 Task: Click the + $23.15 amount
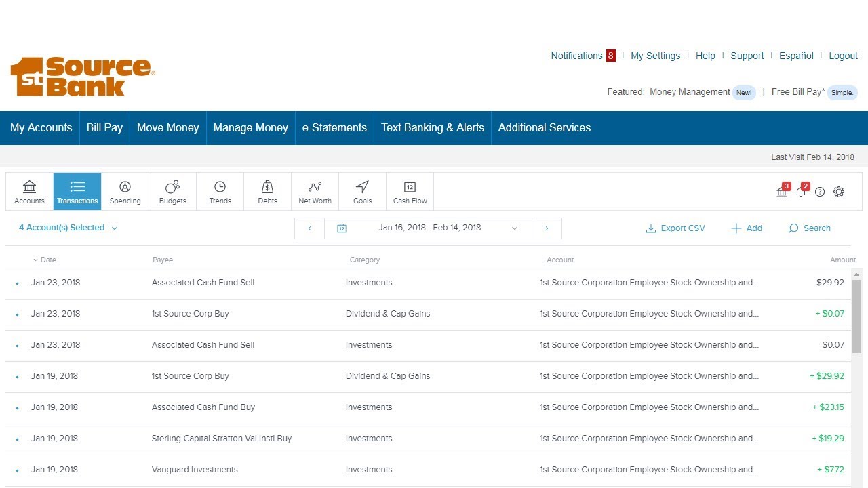[x=828, y=407]
